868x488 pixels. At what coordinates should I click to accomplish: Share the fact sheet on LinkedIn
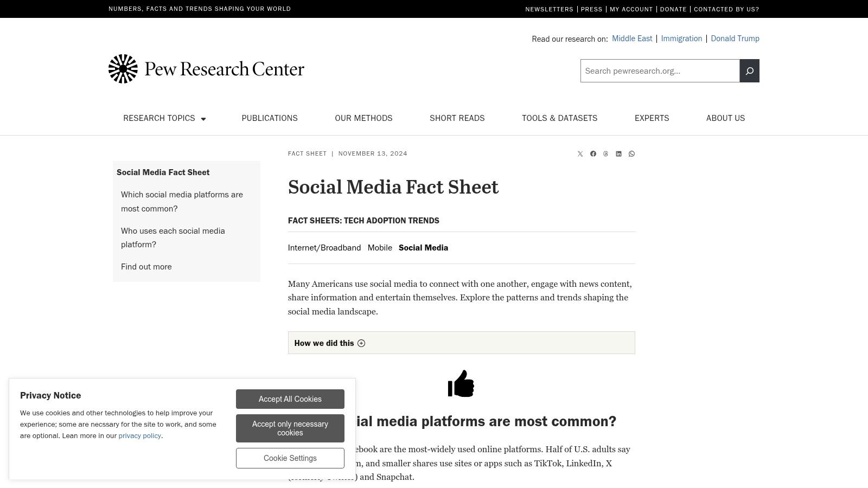click(x=618, y=153)
